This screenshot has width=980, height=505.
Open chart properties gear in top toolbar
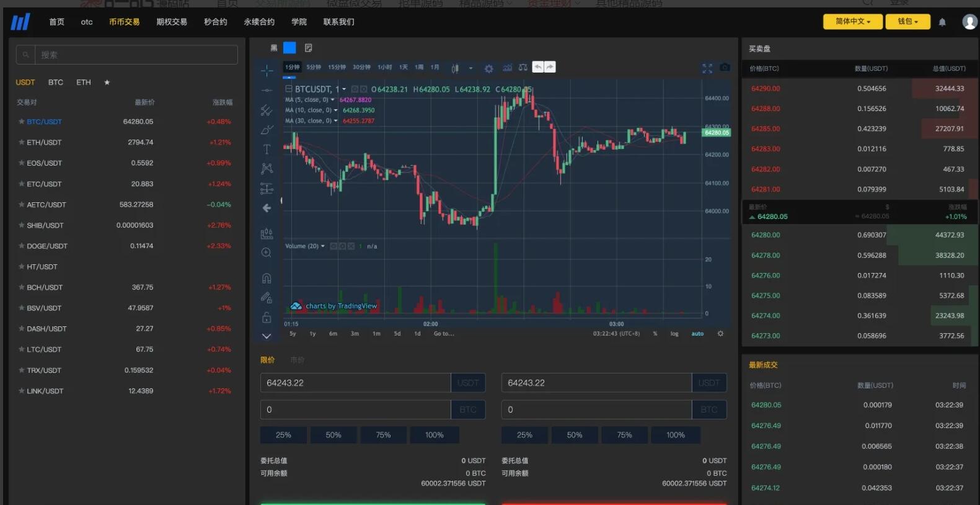click(x=488, y=68)
